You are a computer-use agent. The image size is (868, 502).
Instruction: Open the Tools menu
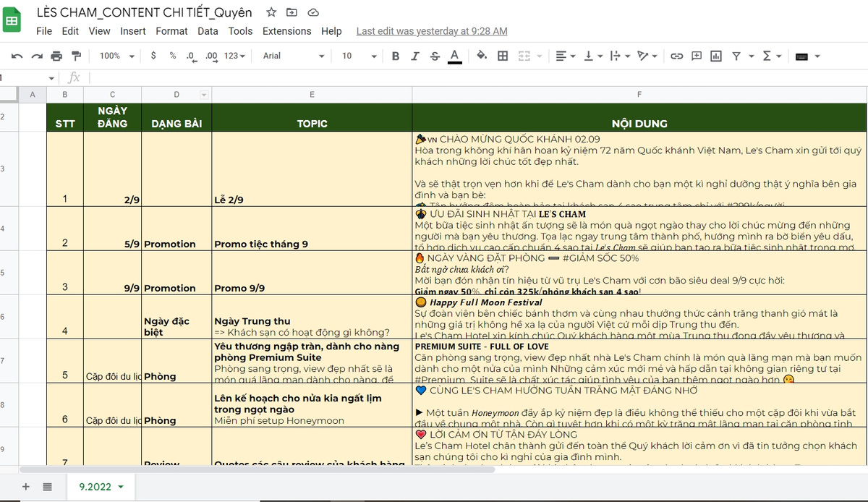click(x=240, y=31)
